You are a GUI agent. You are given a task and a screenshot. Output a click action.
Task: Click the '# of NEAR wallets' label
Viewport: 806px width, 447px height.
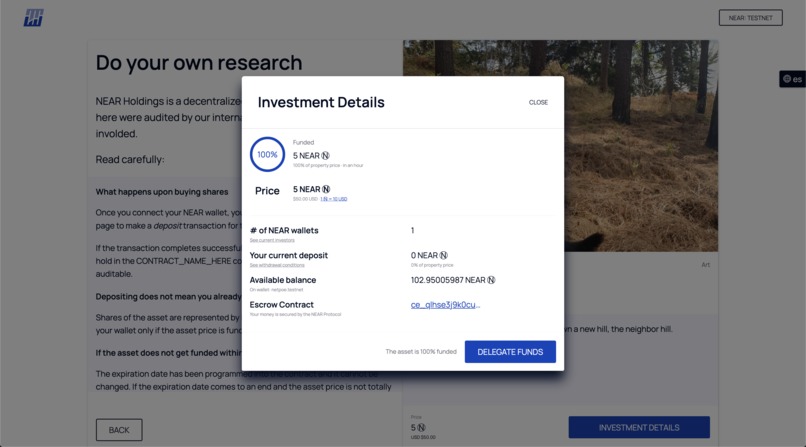pyautogui.click(x=284, y=230)
